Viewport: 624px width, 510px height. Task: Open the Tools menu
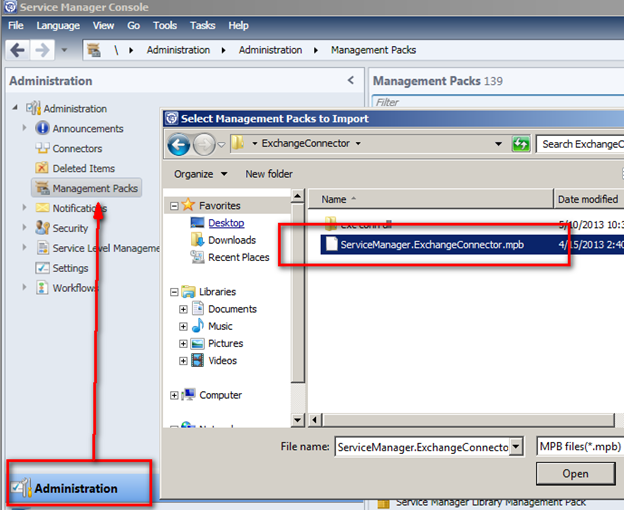click(165, 25)
